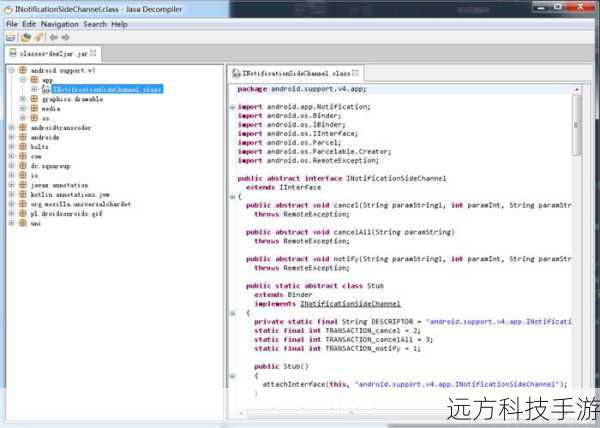Expand the graphics.drawable package node

(x=23, y=99)
